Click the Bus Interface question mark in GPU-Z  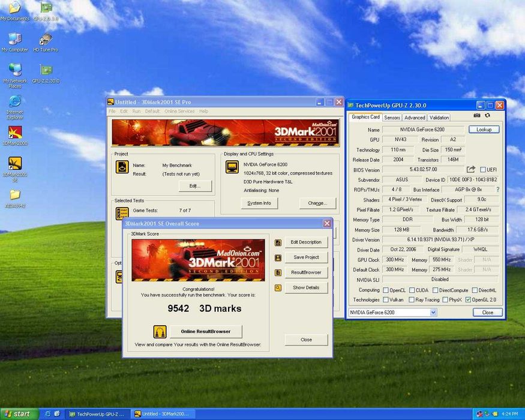pyautogui.click(x=497, y=190)
